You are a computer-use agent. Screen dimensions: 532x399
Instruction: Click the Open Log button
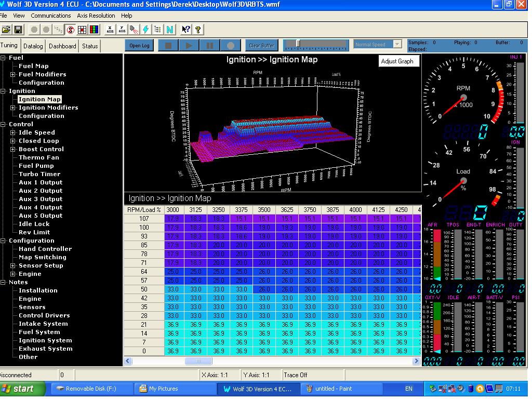pos(139,46)
